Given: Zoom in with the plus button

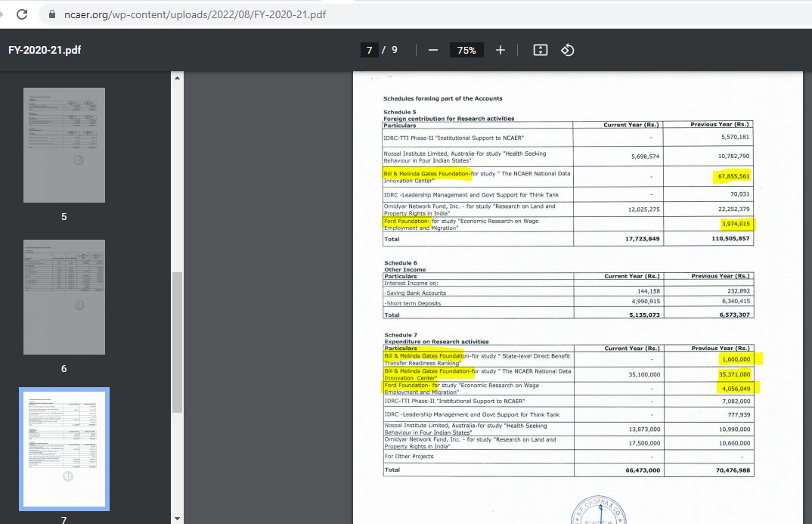Looking at the screenshot, I should [501, 50].
